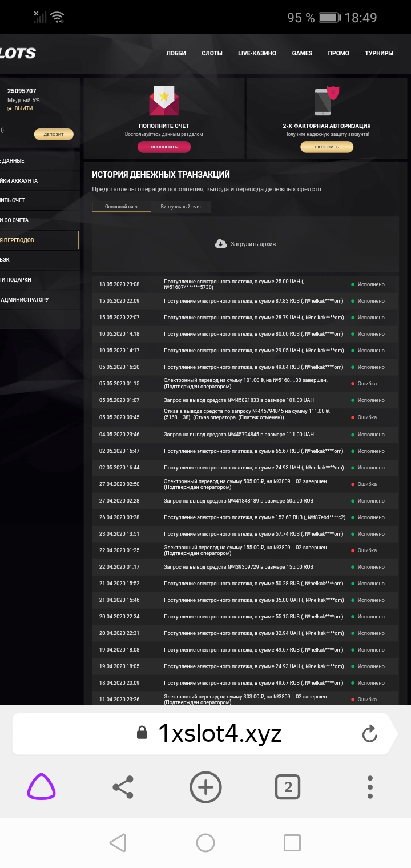Click the Депозит button
Viewport: 411px width, 868px height.
pos(54,135)
